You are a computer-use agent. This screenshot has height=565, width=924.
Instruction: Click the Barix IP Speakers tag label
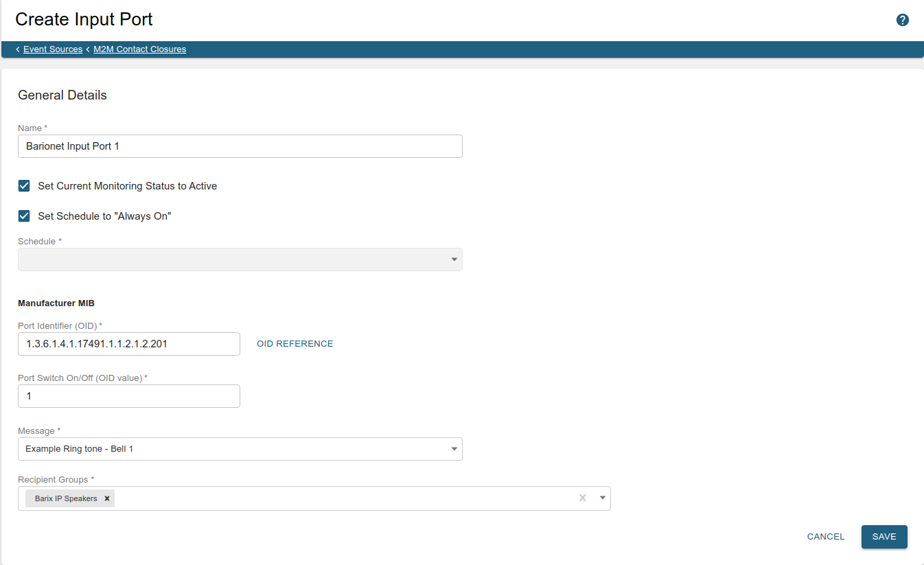coord(66,498)
